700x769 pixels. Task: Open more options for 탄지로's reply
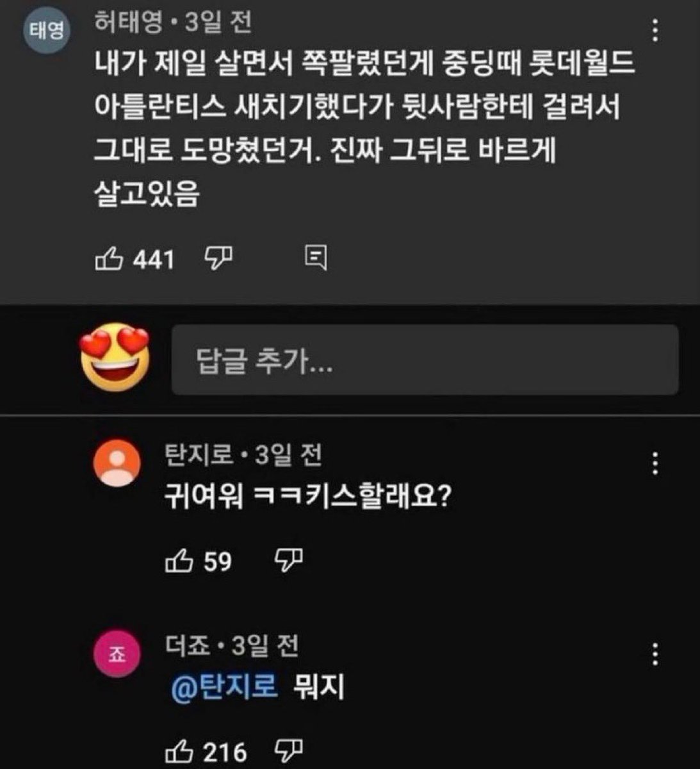[x=655, y=463]
